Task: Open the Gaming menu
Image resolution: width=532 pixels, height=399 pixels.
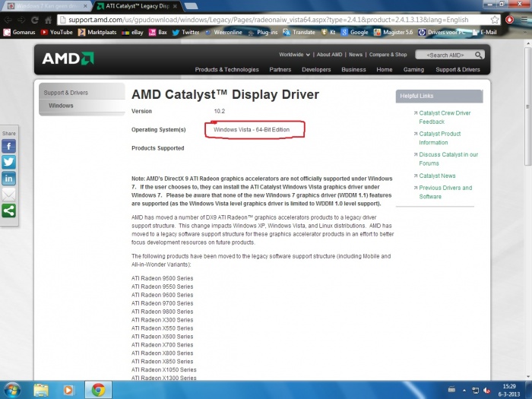Action: pos(413,69)
